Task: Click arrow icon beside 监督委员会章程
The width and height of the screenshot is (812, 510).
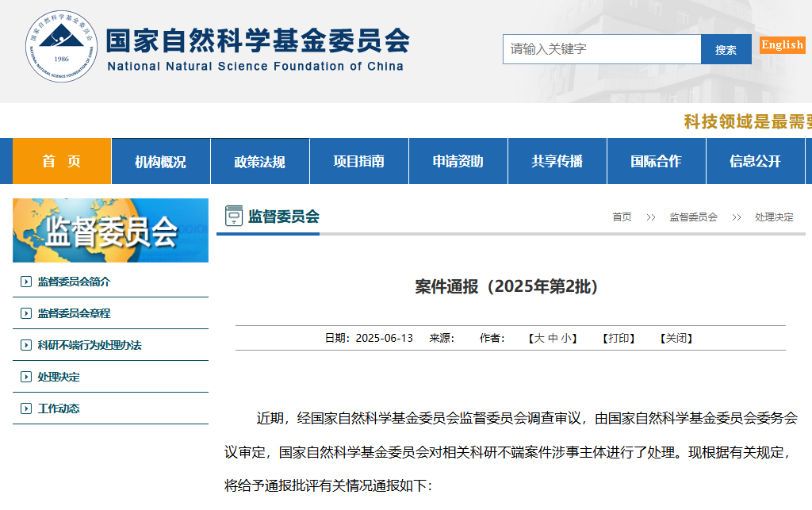Action: click(x=25, y=313)
